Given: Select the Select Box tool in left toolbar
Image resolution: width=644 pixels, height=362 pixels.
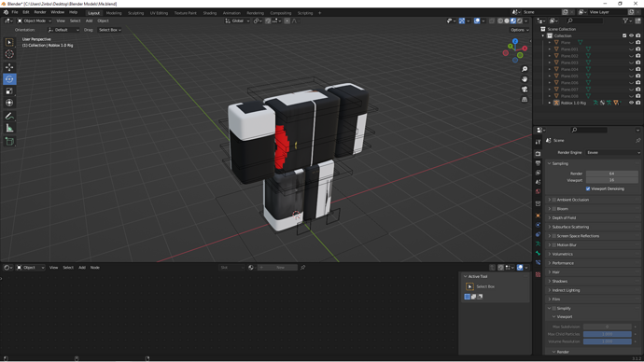Looking at the screenshot, I should point(9,42).
